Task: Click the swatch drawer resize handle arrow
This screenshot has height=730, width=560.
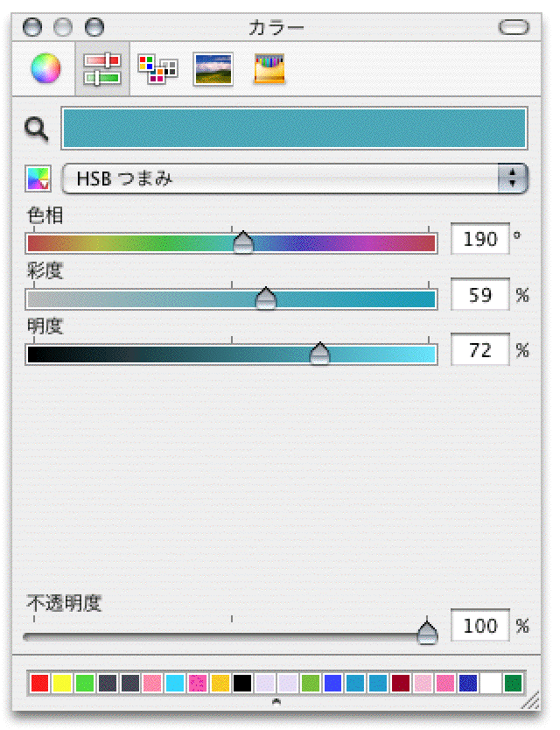Action: click(x=277, y=701)
